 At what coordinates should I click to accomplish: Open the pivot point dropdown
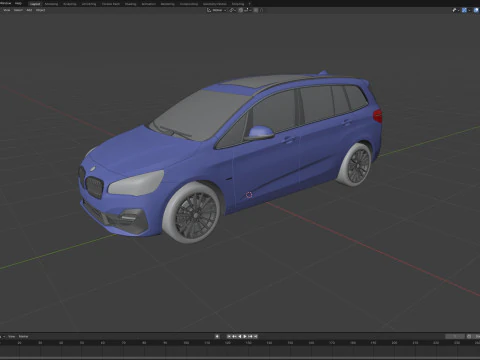[232, 10]
